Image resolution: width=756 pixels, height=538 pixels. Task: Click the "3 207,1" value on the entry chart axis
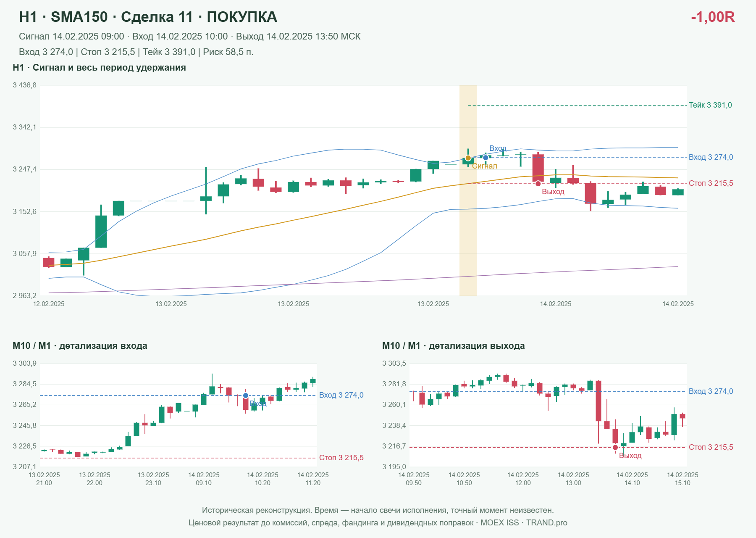(x=24, y=467)
